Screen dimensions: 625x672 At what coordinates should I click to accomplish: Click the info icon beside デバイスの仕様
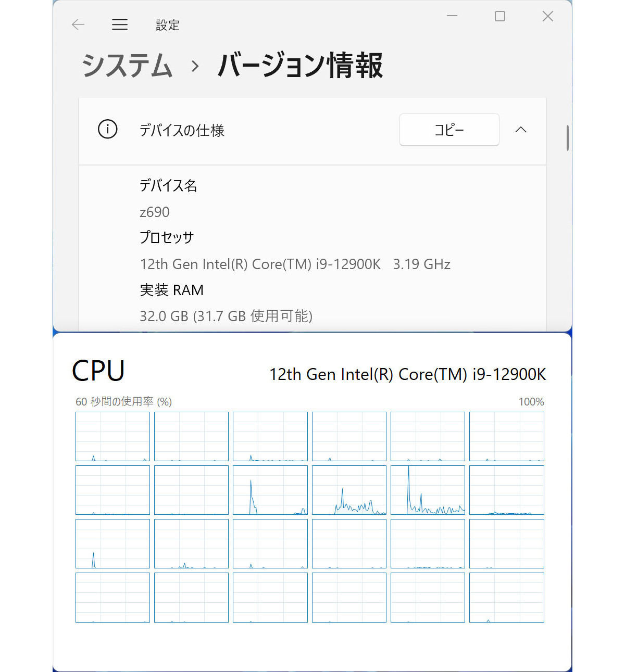click(x=108, y=129)
